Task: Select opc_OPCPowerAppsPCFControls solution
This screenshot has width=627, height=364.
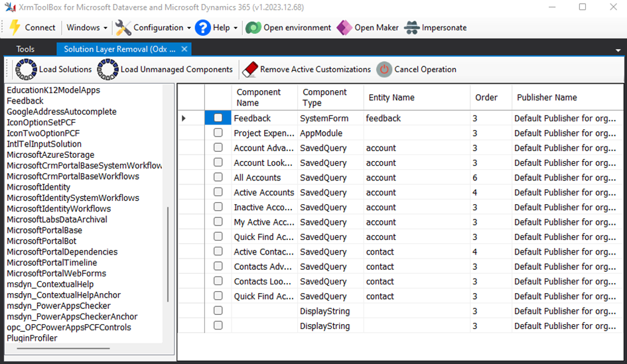Action: 69,328
